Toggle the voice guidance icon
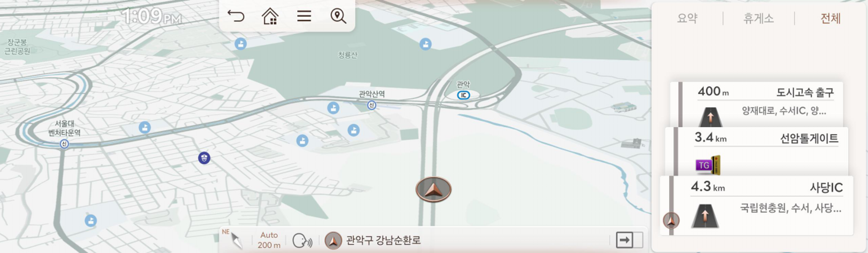The height and width of the screenshot is (253, 868). pyautogui.click(x=302, y=240)
